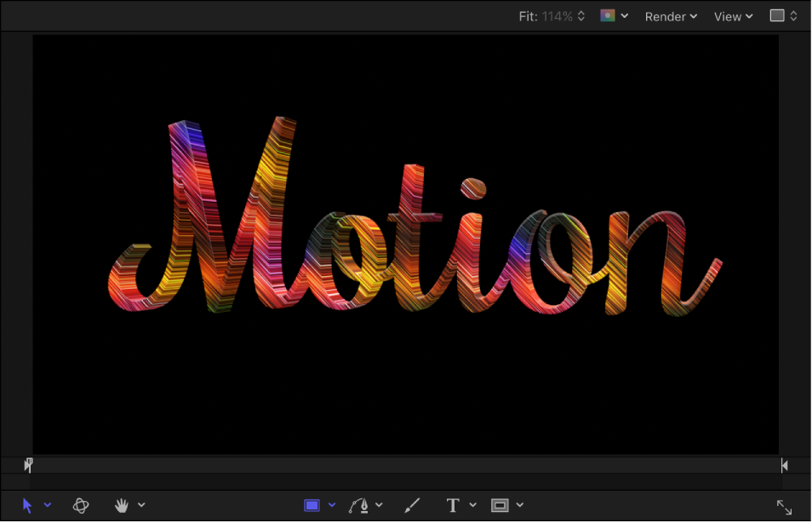Expand the shape tool dropdown chevron

(330, 504)
